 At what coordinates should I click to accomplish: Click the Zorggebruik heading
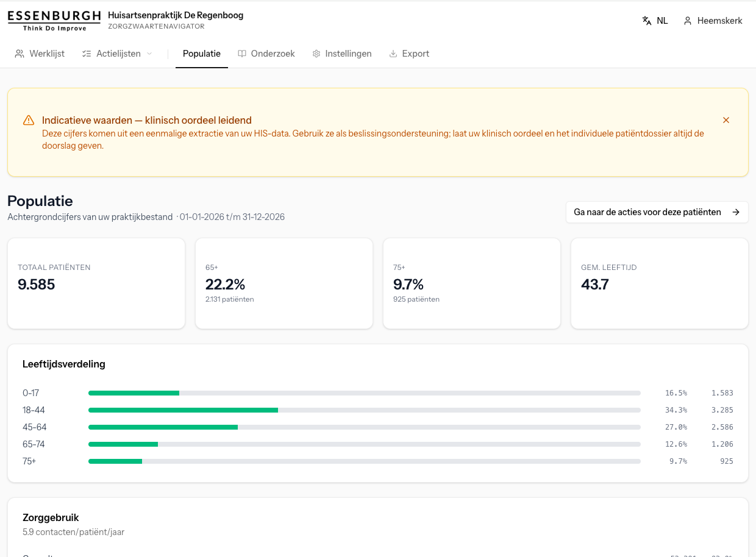click(51, 517)
